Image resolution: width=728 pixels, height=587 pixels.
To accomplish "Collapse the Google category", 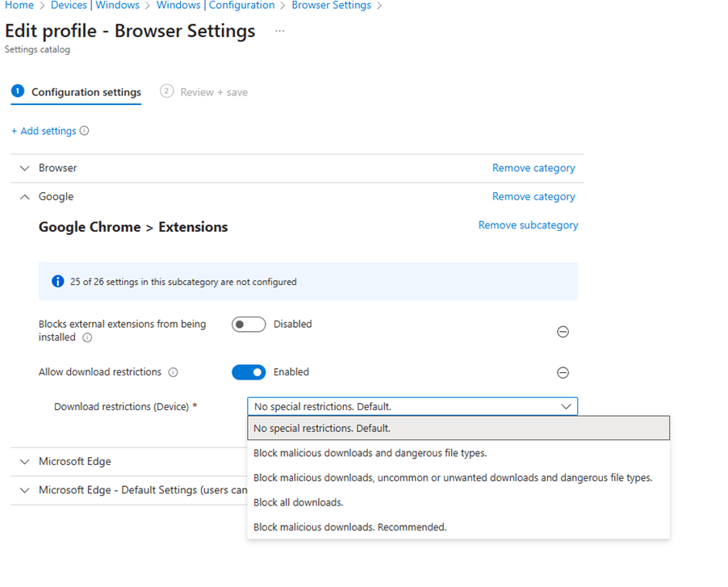I will click(x=24, y=197).
